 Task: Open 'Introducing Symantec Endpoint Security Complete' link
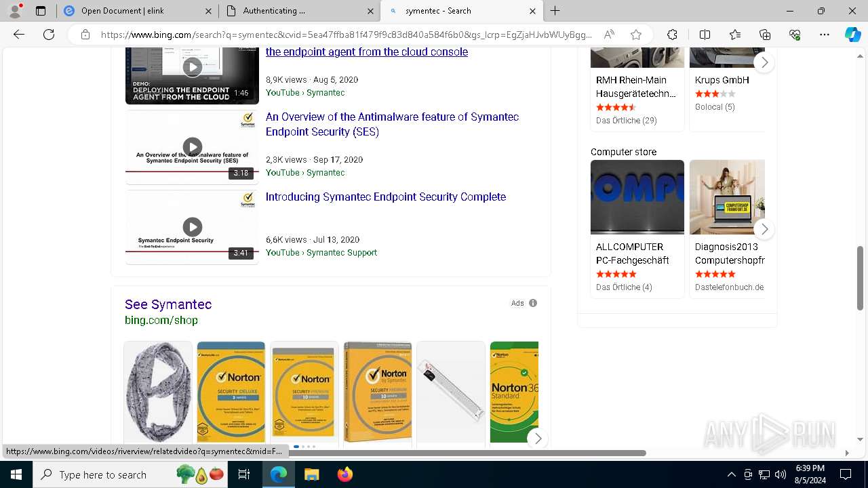386,197
